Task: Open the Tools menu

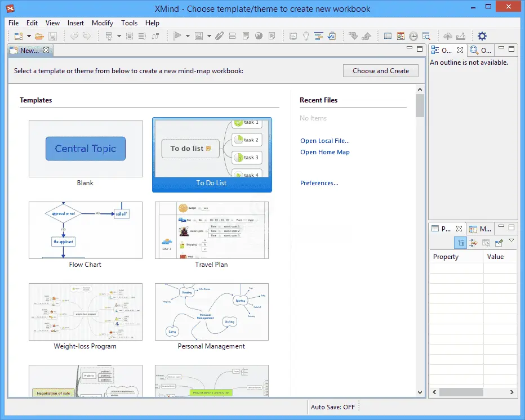Action: pos(129,23)
